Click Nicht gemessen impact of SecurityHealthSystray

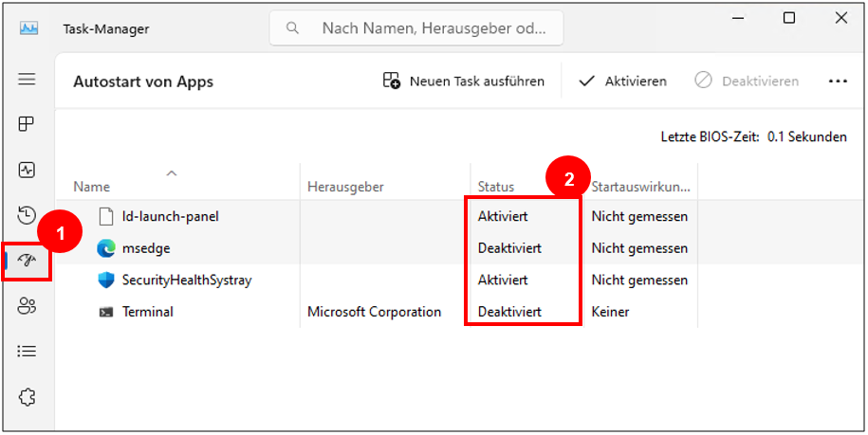[x=639, y=281]
